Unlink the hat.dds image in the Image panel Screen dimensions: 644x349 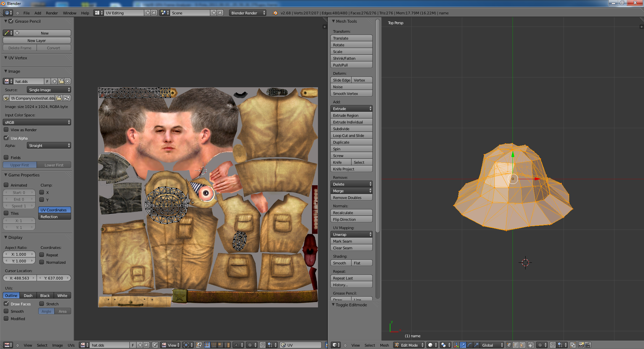(x=67, y=81)
